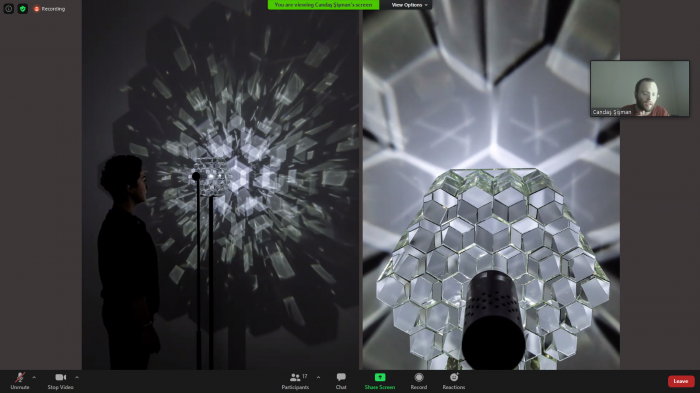Stop Video camera toggle
This screenshot has height=393, width=700.
tap(60, 381)
